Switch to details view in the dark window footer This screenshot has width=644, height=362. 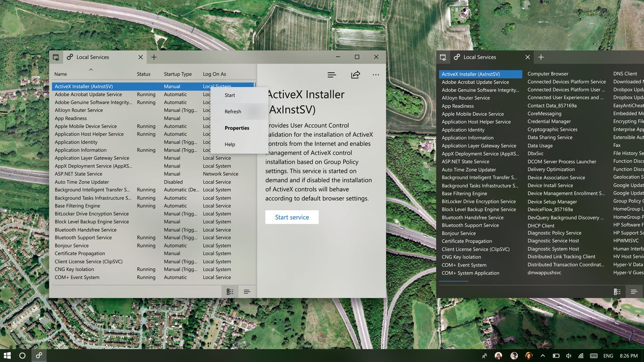click(x=617, y=291)
